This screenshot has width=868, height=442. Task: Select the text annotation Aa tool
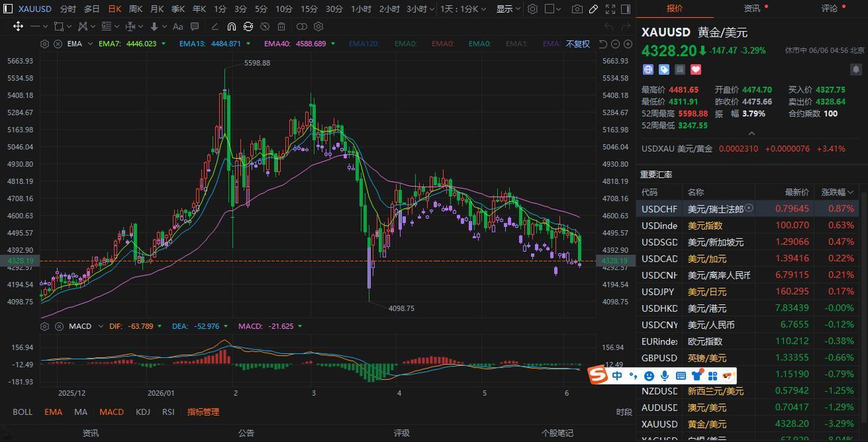pos(178,26)
